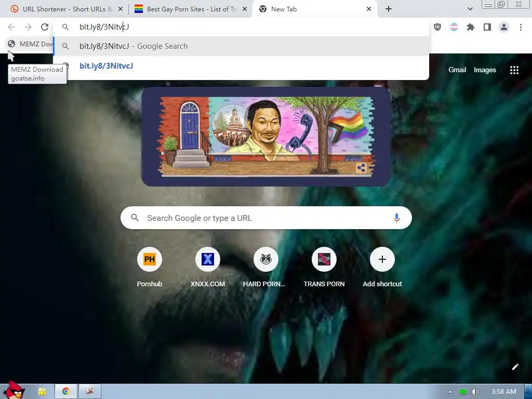Viewport: 532px width, 399px height.
Task: Open uBlock Origin extension icon
Action: click(x=437, y=27)
